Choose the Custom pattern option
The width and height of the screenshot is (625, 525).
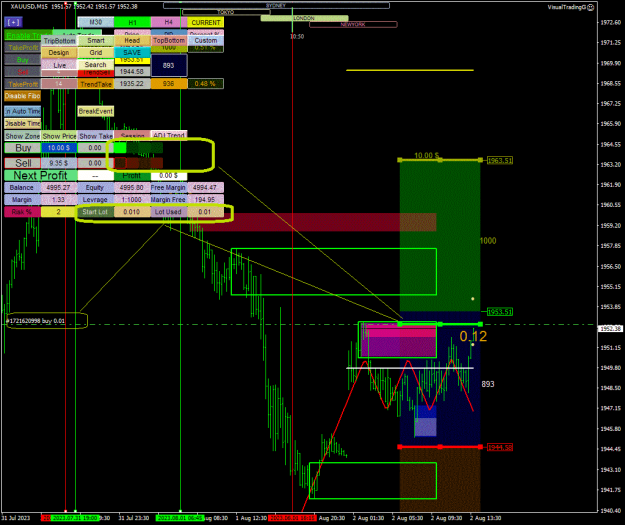[206, 41]
